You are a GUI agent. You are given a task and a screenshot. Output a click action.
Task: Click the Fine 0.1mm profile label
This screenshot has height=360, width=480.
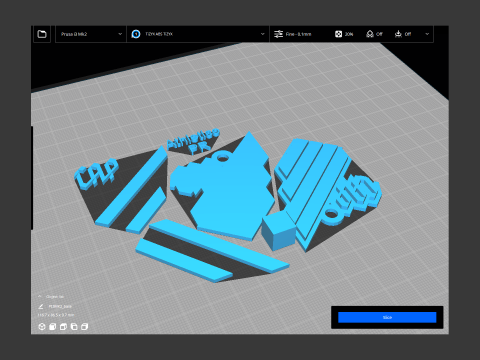click(x=298, y=34)
